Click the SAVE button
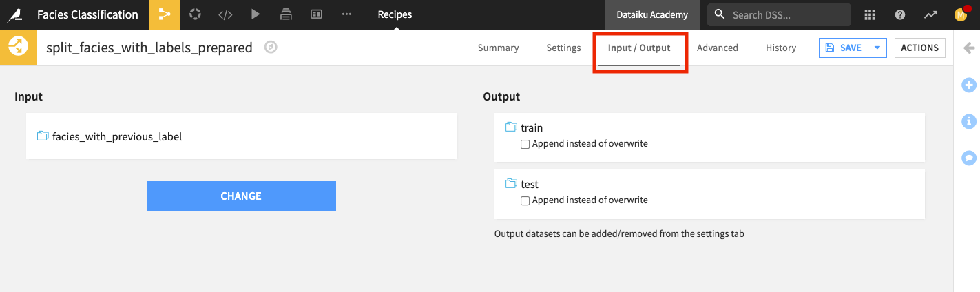 click(x=844, y=48)
